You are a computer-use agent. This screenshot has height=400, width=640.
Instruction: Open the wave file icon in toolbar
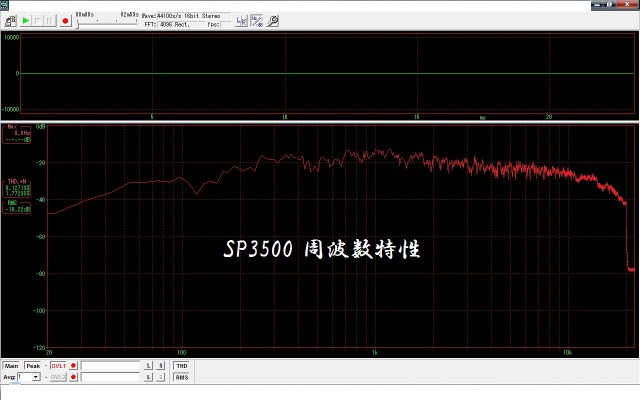(10, 21)
